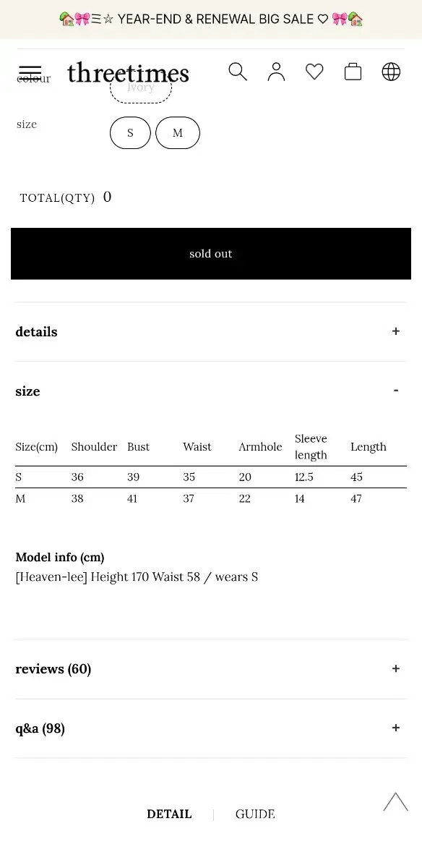Switch to the GUIDE tab
This screenshot has height=868, width=422.
[255, 814]
